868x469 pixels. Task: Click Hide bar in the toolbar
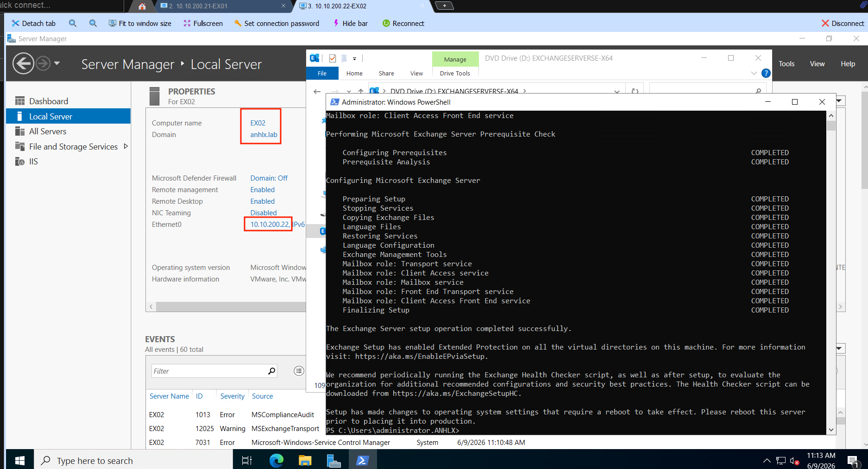351,23
